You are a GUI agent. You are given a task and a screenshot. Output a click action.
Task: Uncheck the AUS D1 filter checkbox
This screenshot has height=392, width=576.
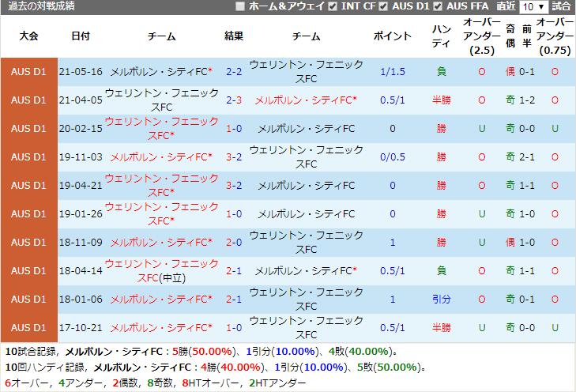click(383, 6)
